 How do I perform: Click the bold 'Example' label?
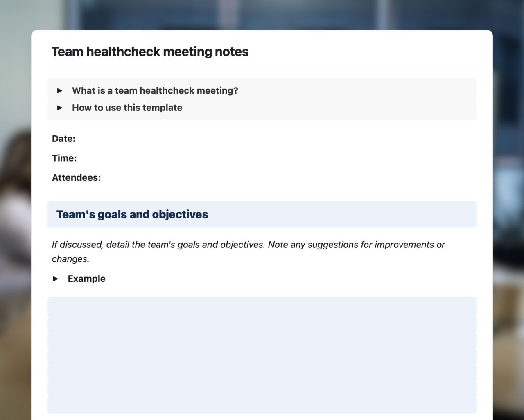pyautogui.click(x=86, y=279)
